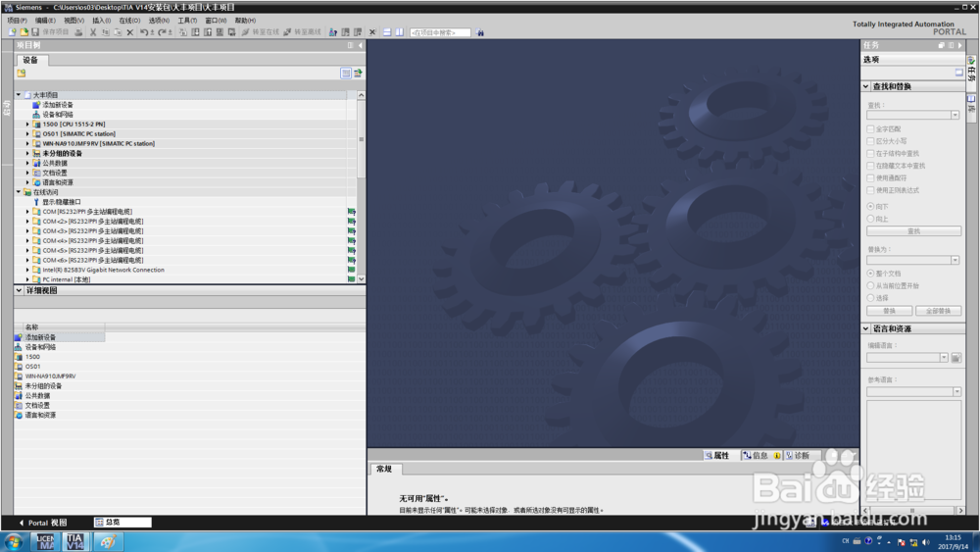Click the project search input field
The image size is (980, 552).
[x=440, y=32]
